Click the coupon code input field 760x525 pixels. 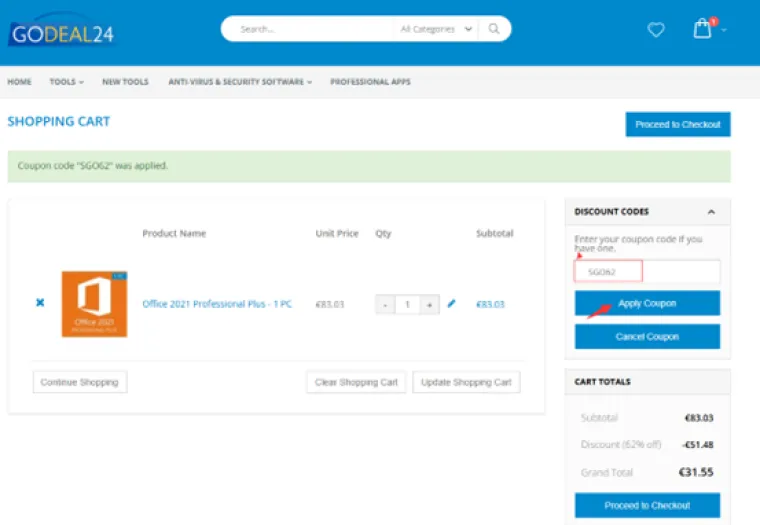point(647,271)
